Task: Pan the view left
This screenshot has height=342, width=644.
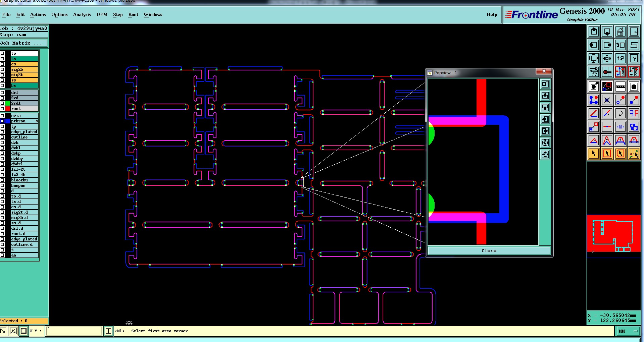Action: tap(594, 45)
